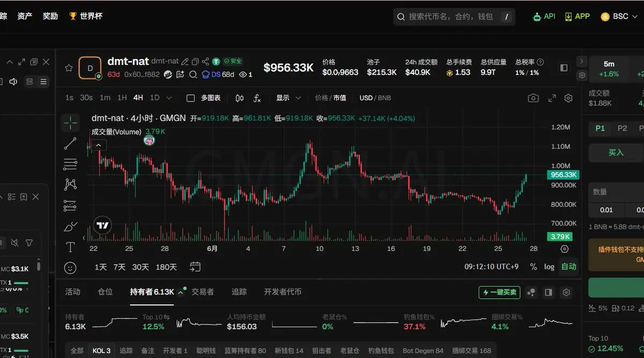Open bubble map icon beside 一键买卖
This screenshot has width=644, height=358.
pos(531,293)
